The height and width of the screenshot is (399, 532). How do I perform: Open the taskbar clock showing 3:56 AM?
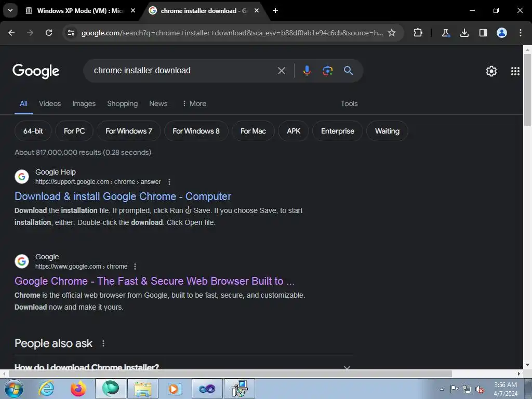click(506, 389)
